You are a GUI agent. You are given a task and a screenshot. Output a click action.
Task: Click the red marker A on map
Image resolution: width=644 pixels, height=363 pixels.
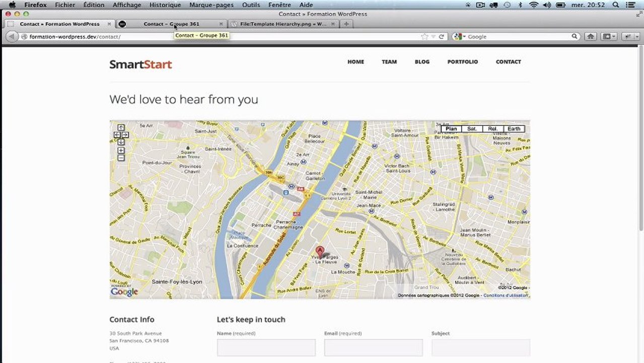click(319, 252)
